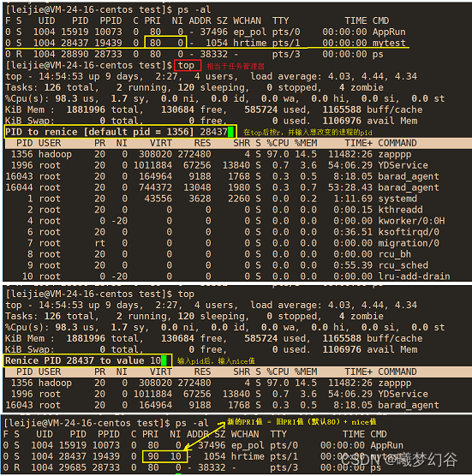Click PRI value 90 in the ps output
The width and height of the screenshot is (472, 476).
coord(153,456)
